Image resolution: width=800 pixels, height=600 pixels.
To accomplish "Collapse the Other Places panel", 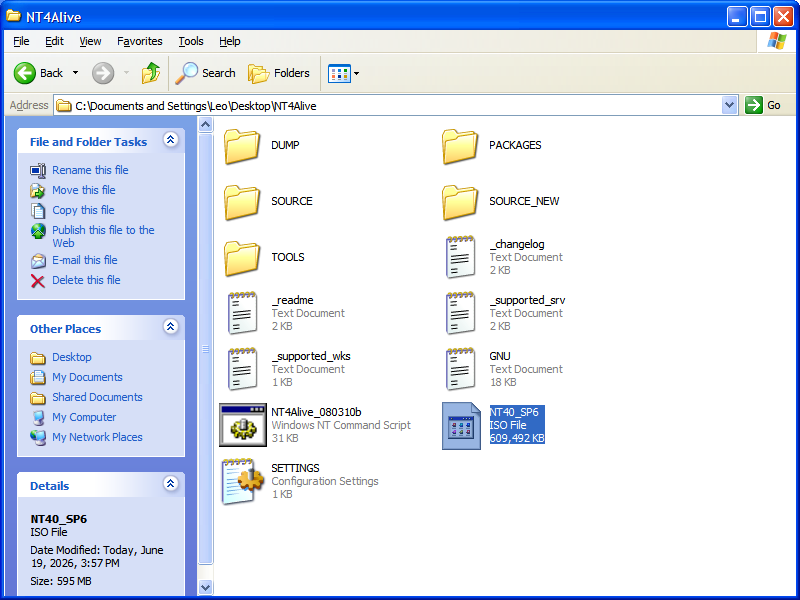I will (170, 327).
